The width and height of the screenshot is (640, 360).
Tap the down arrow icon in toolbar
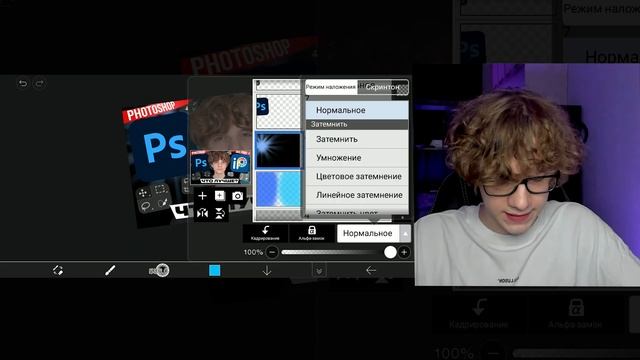tap(267, 270)
